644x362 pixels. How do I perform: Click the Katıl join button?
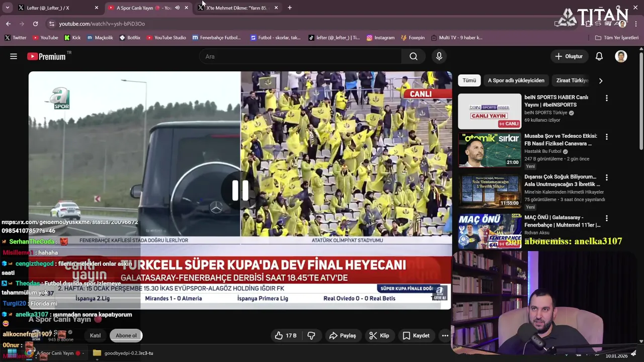pyautogui.click(x=95, y=335)
